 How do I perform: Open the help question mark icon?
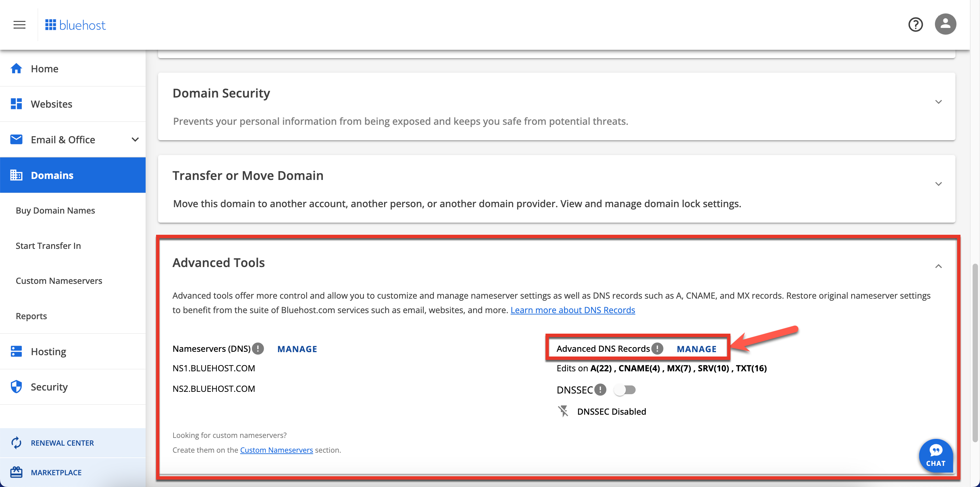(916, 24)
